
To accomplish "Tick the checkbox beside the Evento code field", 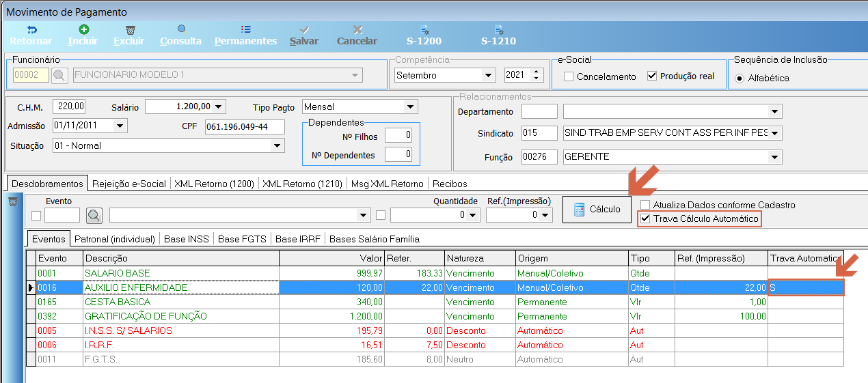I will 36,216.
